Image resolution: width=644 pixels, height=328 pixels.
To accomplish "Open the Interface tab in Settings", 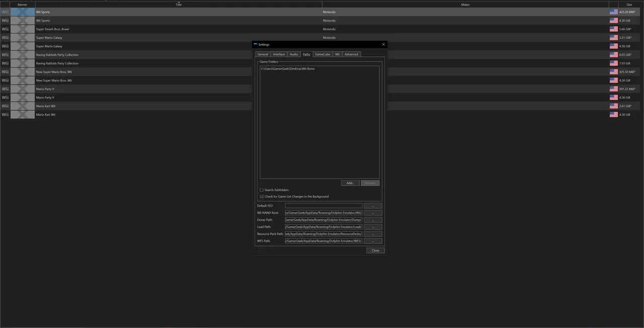I will tap(279, 54).
